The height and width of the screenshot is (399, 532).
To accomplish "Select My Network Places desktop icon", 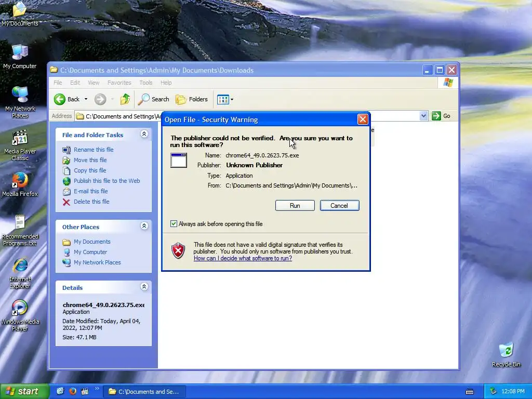I will (x=20, y=102).
